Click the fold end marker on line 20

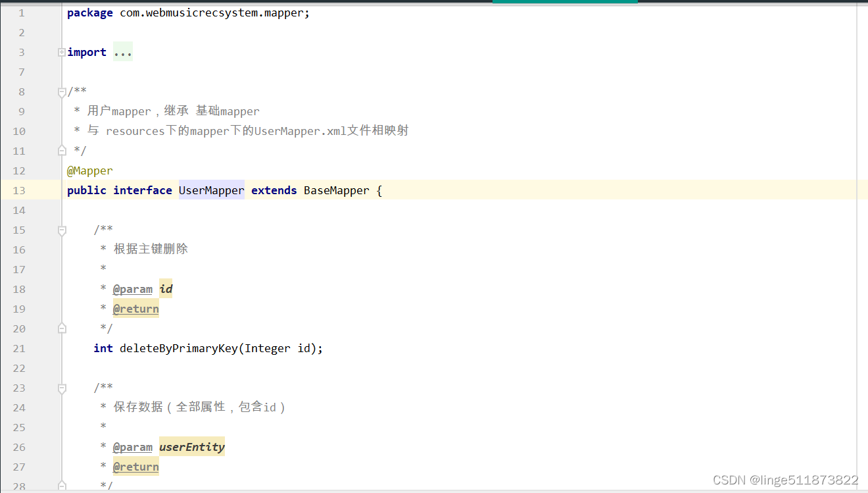[x=62, y=328]
